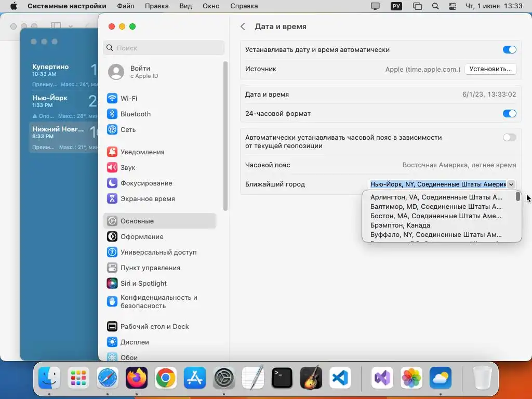Open Пункт управления settings

[x=160, y=268]
